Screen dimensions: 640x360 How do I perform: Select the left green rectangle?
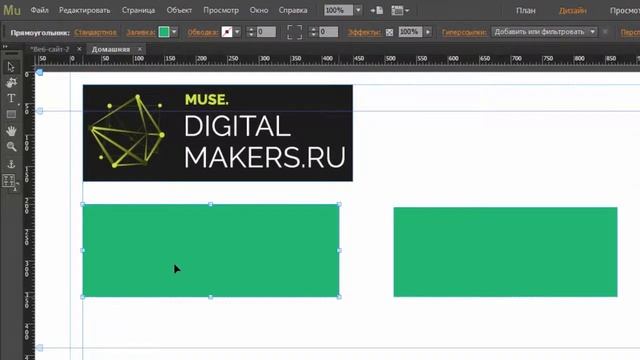point(211,251)
